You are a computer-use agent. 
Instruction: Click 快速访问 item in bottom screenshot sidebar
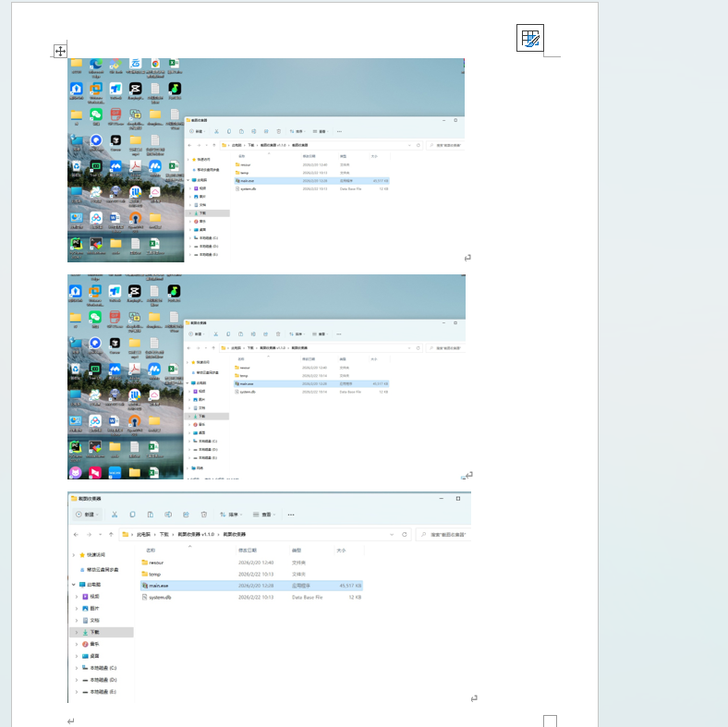(x=96, y=555)
